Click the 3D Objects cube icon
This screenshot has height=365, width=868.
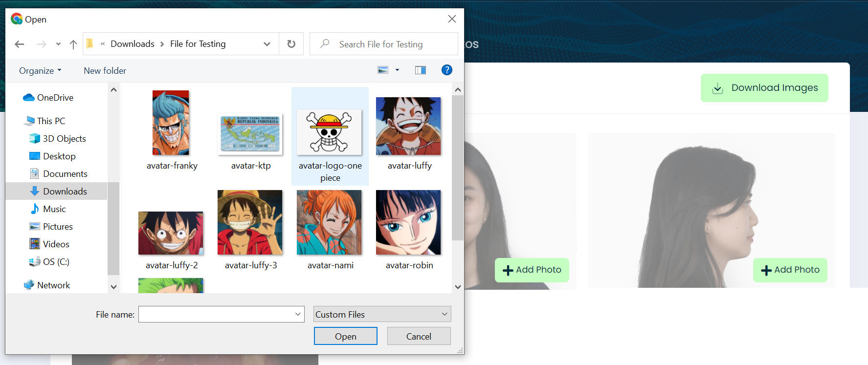click(x=35, y=138)
